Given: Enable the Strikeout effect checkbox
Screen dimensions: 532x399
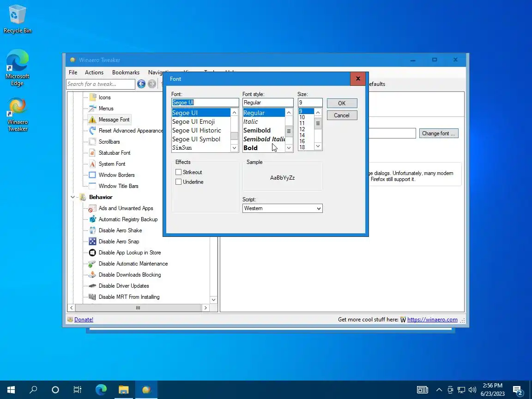Looking at the screenshot, I should pyautogui.click(x=178, y=172).
